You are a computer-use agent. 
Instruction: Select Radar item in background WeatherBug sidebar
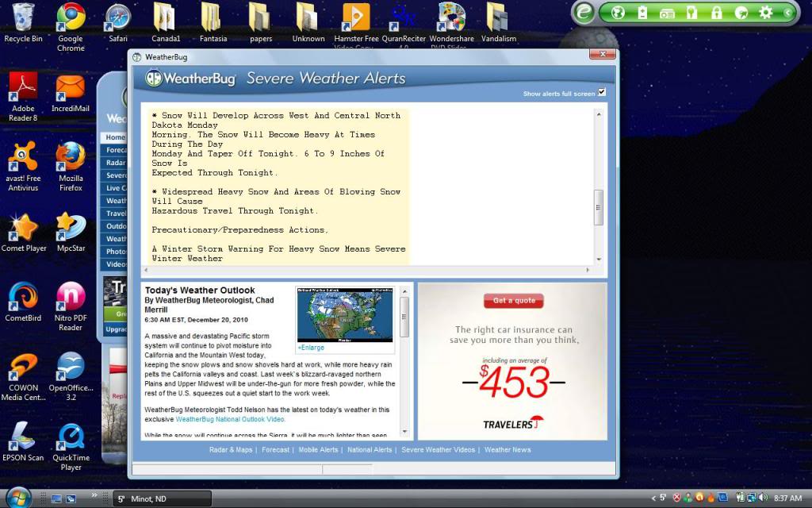click(x=114, y=163)
